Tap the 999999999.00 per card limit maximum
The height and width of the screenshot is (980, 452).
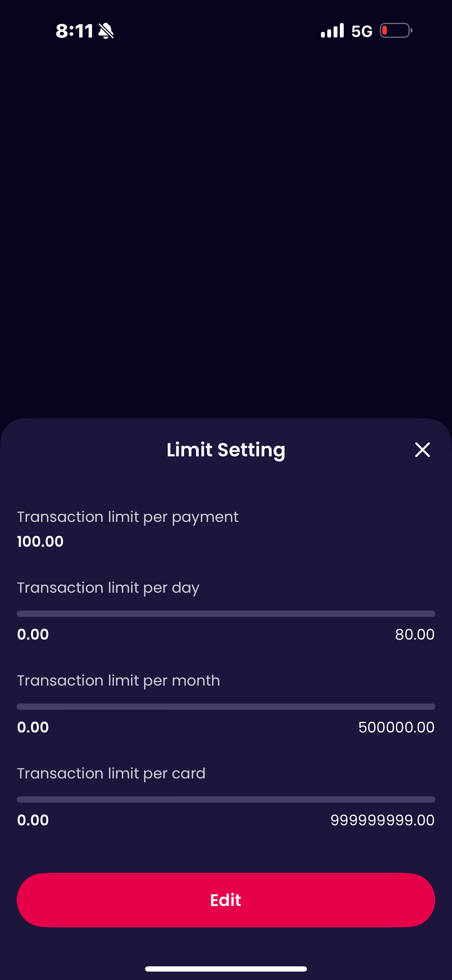tap(382, 820)
